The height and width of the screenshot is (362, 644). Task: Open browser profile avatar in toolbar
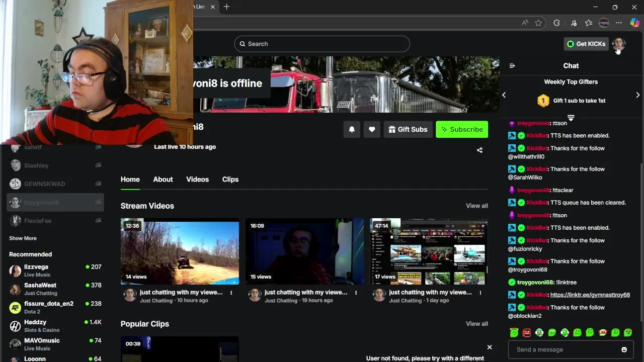click(x=604, y=23)
